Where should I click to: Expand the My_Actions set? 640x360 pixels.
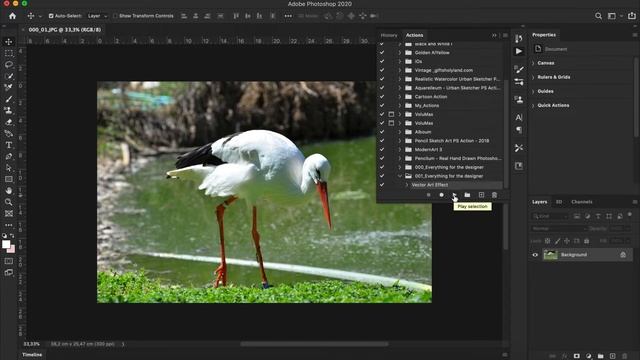click(400, 105)
